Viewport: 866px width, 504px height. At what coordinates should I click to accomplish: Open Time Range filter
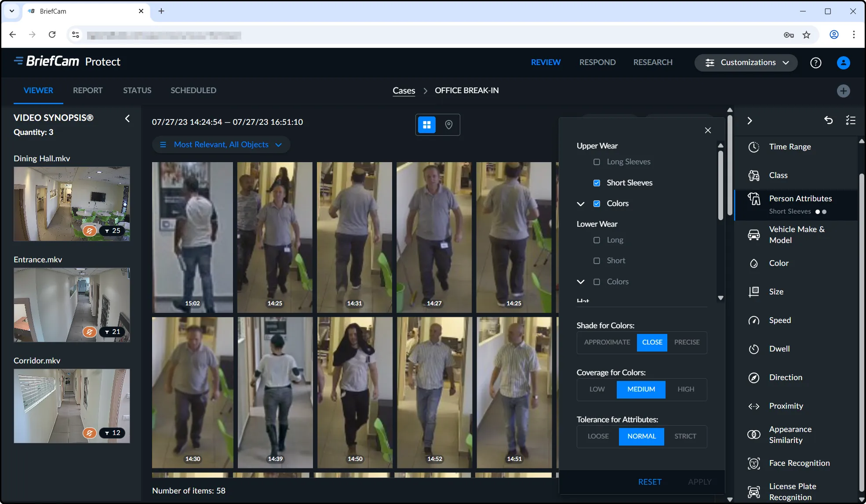point(790,147)
